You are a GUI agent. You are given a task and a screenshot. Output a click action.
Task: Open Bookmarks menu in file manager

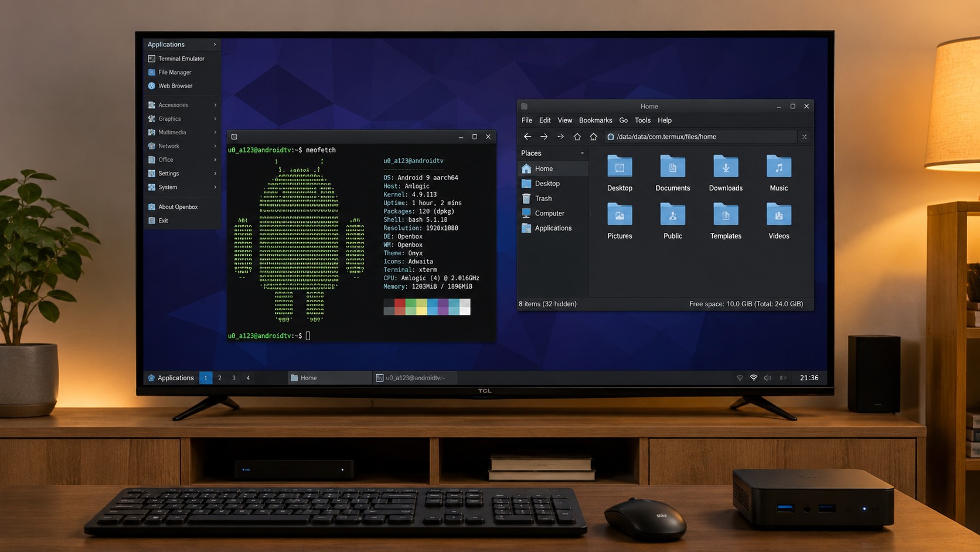click(596, 120)
